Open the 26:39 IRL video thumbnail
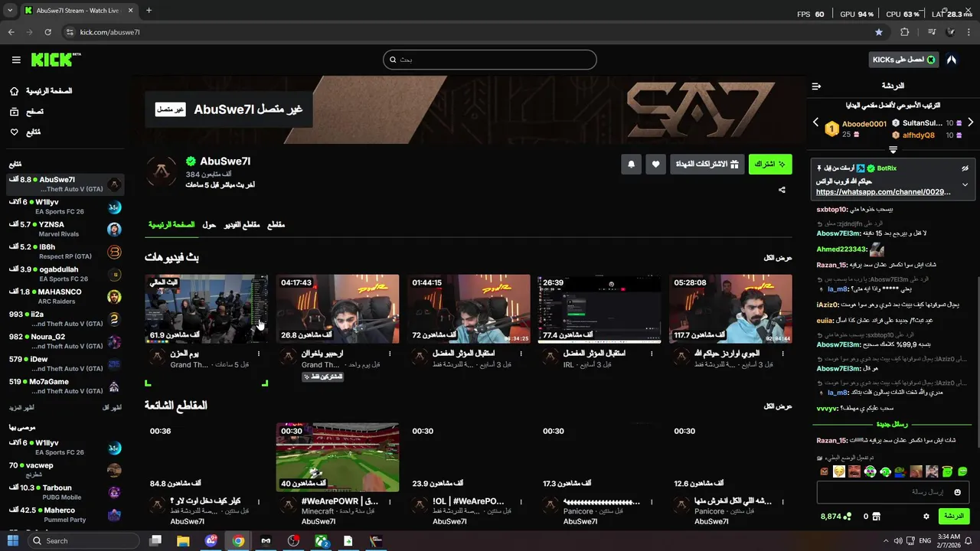The width and height of the screenshot is (980, 551). pos(599,309)
